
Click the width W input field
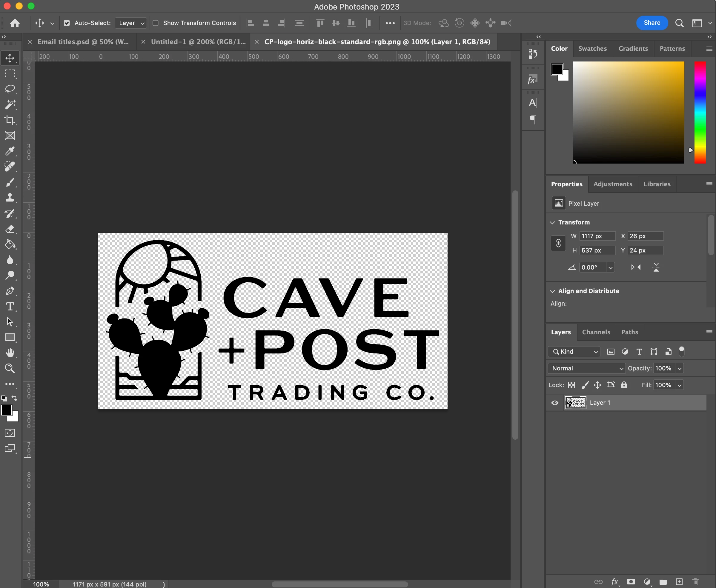pos(597,236)
